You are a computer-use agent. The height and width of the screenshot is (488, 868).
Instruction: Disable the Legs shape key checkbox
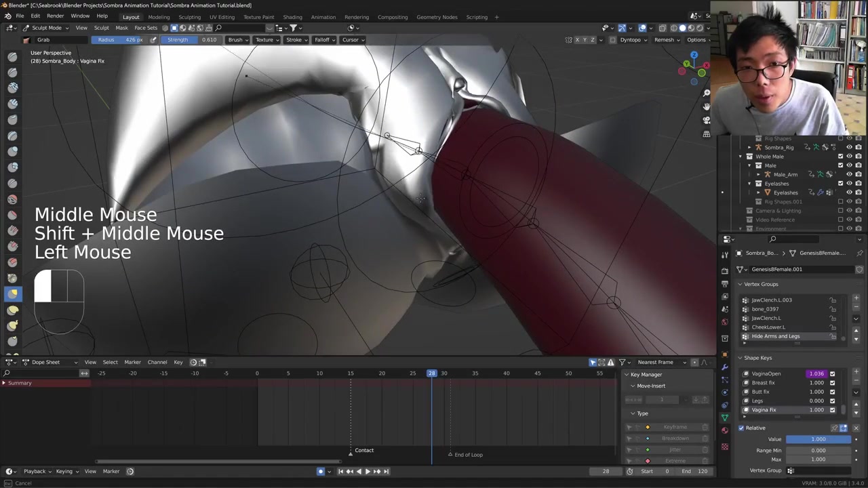pyautogui.click(x=832, y=401)
